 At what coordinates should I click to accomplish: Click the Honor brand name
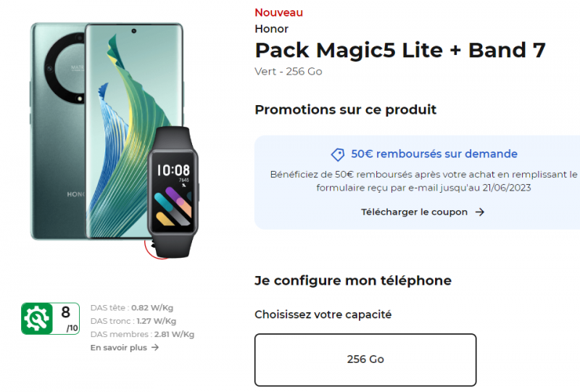pyautogui.click(x=271, y=29)
